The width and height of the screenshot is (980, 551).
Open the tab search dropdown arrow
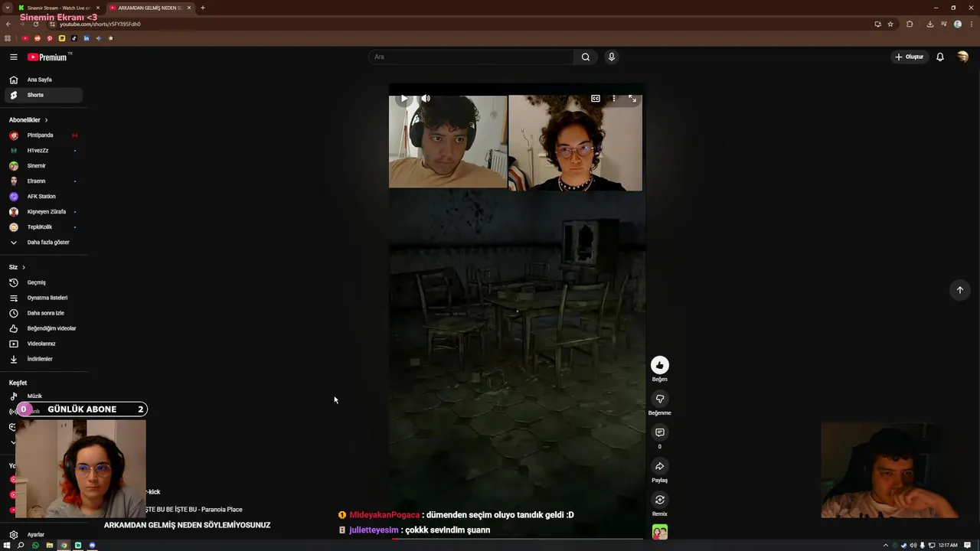pos(8,8)
